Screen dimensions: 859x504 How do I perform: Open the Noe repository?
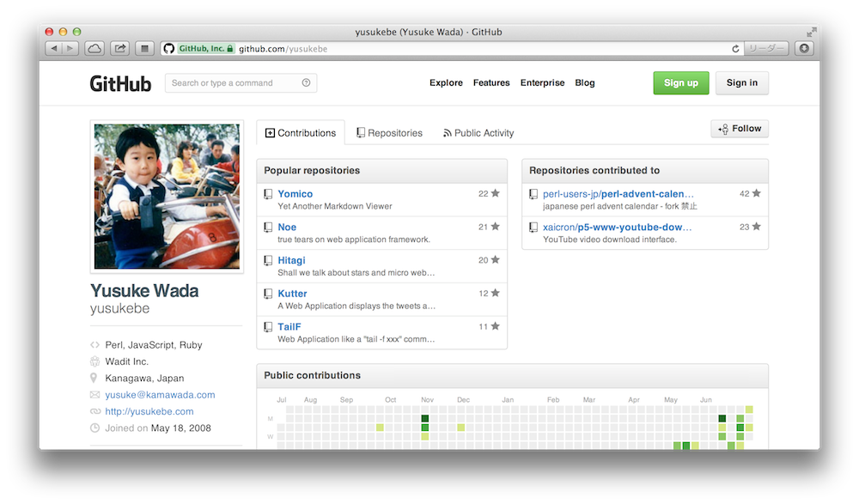pos(287,227)
